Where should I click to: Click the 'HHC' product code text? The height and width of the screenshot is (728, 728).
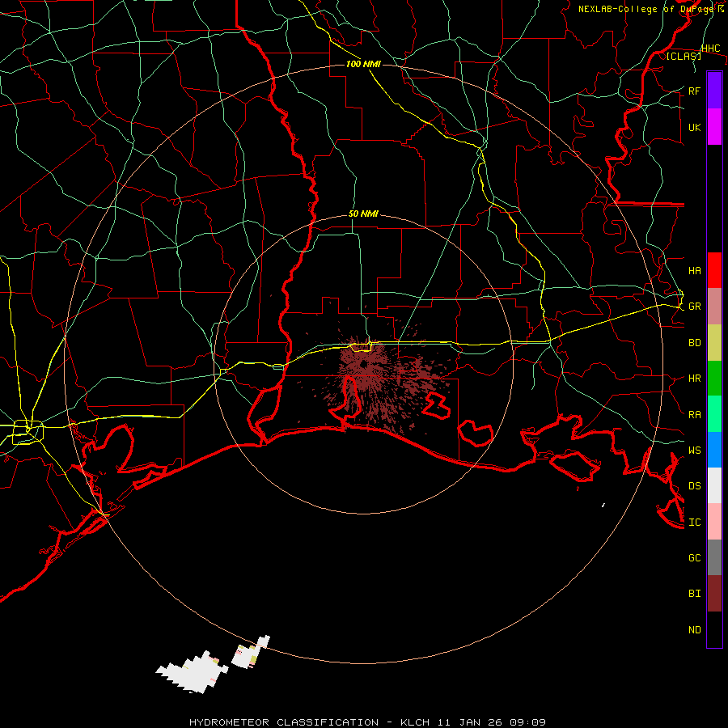710,49
